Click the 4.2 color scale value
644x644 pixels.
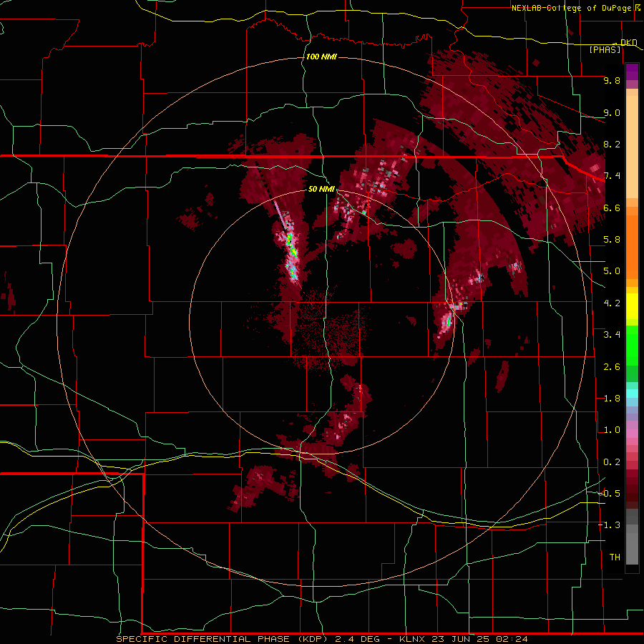pos(612,303)
